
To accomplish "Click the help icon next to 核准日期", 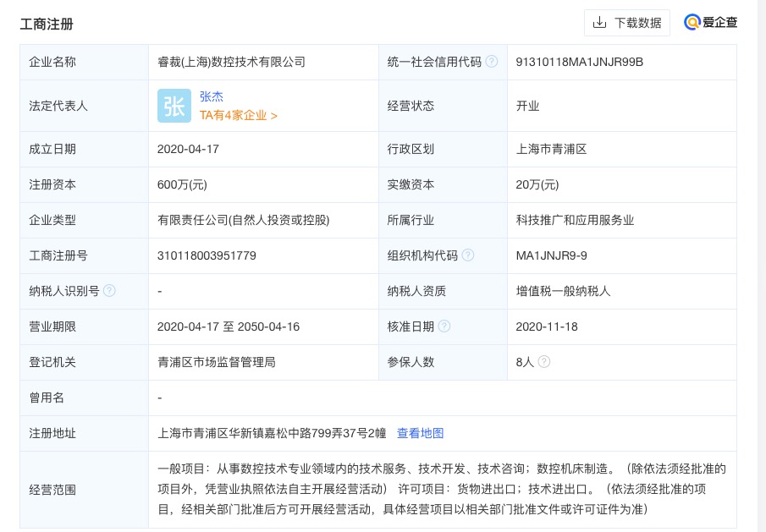I will (444, 326).
